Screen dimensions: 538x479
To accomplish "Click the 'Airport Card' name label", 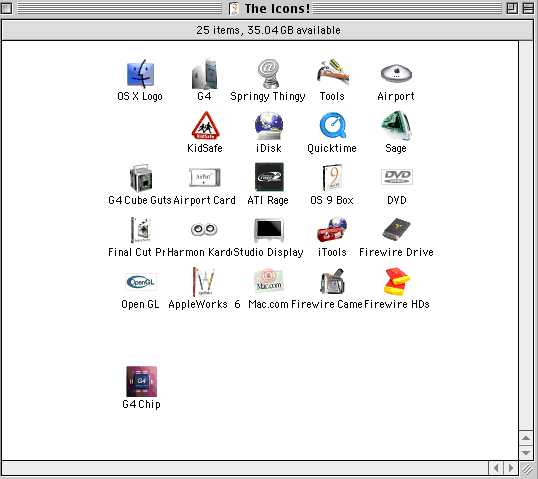I will pyautogui.click(x=204, y=200).
